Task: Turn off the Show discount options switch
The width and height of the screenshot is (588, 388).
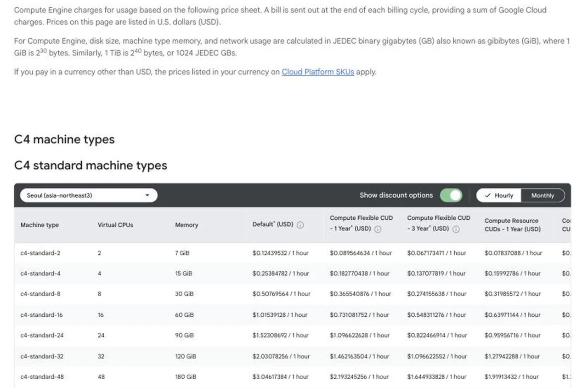Action: pyautogui.click(x=451, y=195)
